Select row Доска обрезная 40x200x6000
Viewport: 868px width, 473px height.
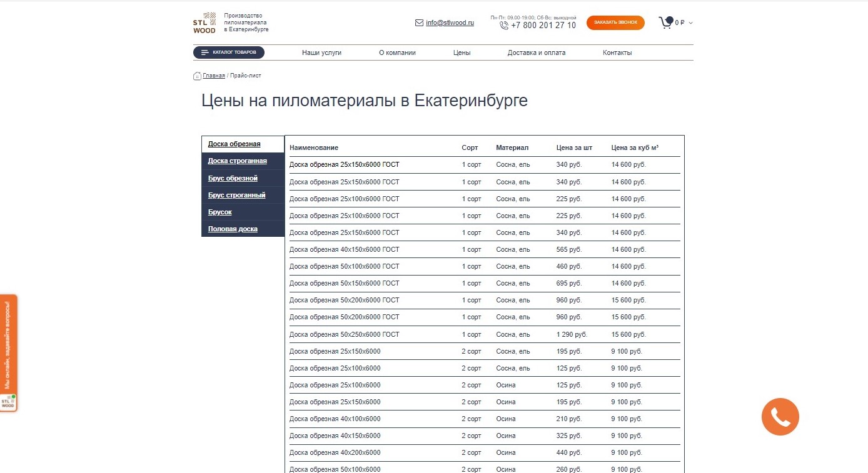tap(485, 452)
